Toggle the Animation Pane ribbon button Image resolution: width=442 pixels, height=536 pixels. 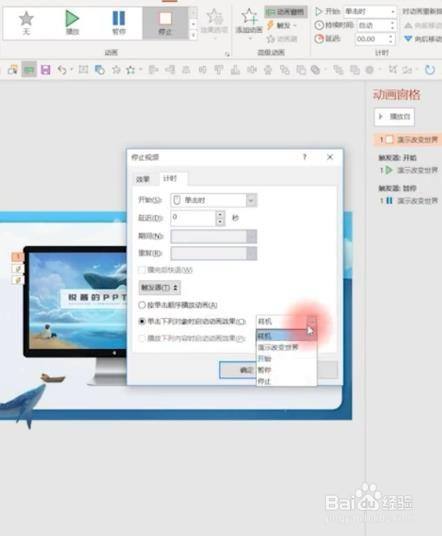click(286, 12)
